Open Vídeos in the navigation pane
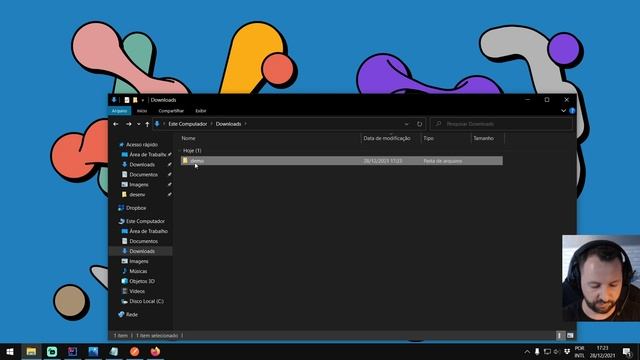Viewport: 640px width, 360px height. point(136,291)
